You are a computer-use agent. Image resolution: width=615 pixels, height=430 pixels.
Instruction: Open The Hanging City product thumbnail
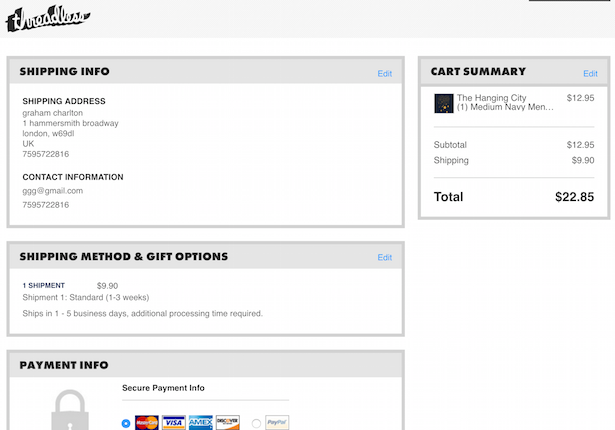click(444, 103)
